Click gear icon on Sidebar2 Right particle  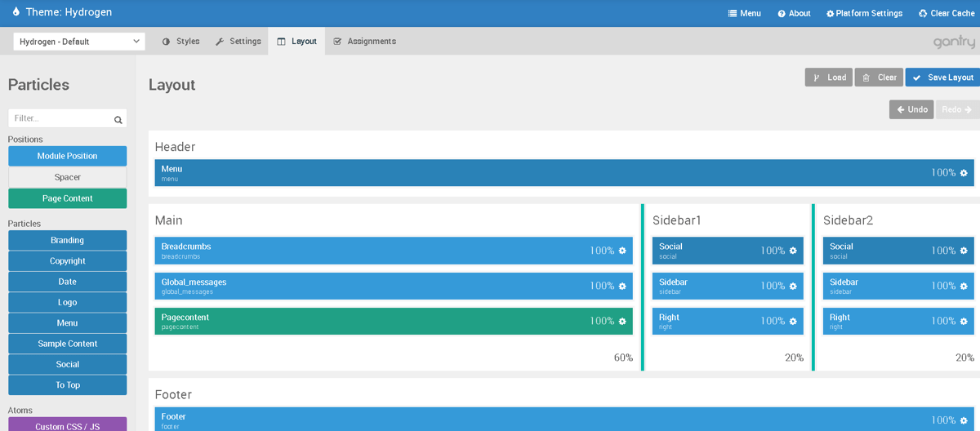[964, 322]
